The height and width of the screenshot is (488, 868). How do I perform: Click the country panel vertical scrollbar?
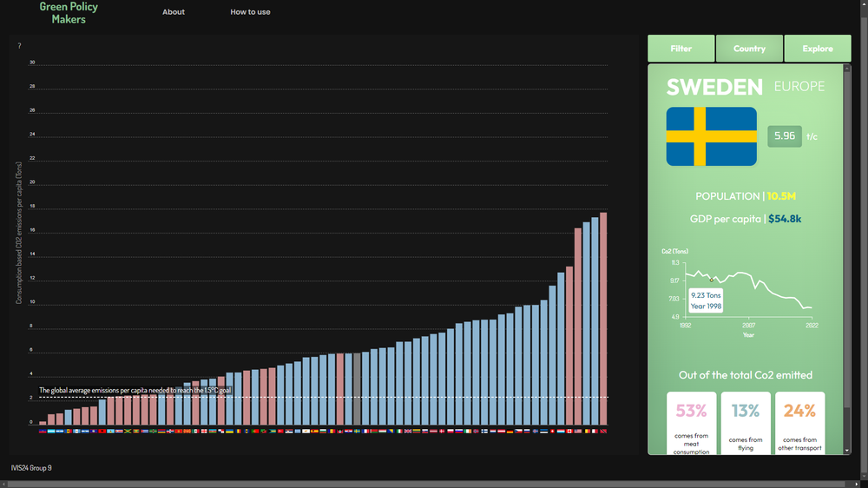pos(846,238)
